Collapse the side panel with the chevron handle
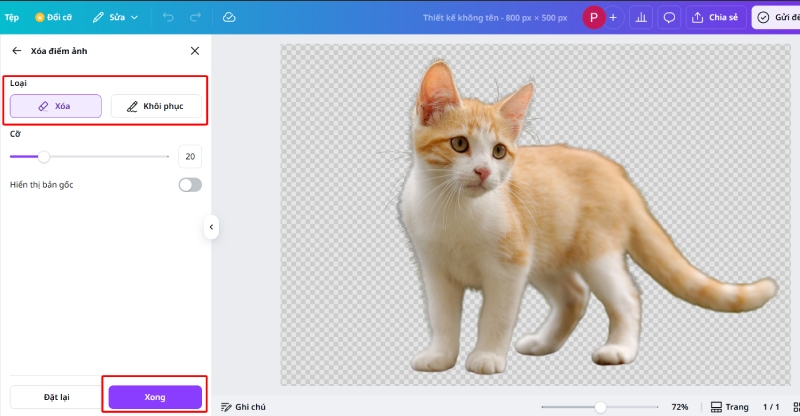This screenshot has height=416, width=800. point(211,228)
